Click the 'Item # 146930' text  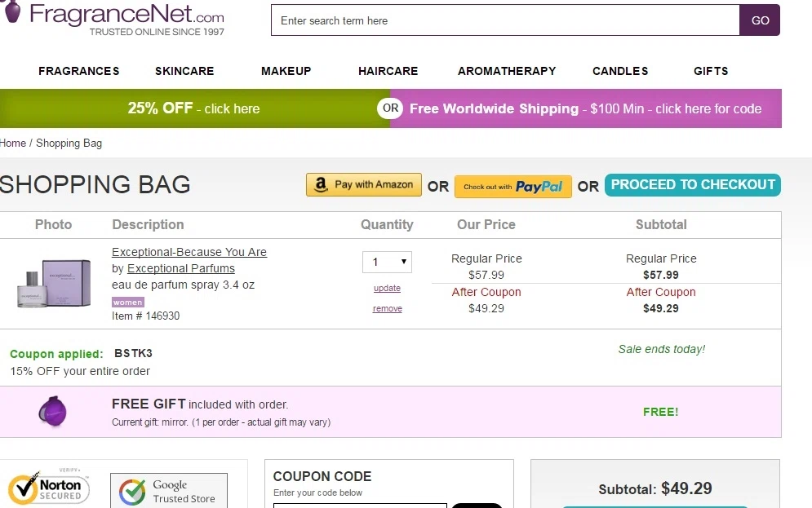145,316
